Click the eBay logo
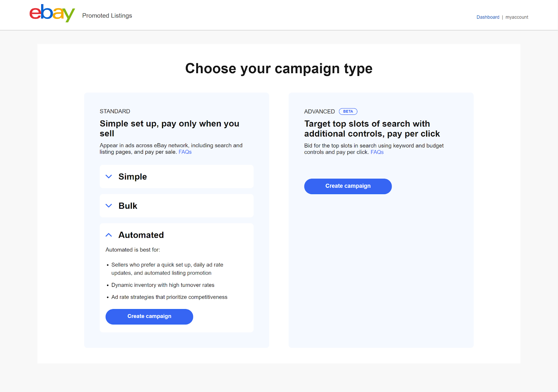Image resolution: width=558 pixels, height=392 pixels. tap(51, 13)
